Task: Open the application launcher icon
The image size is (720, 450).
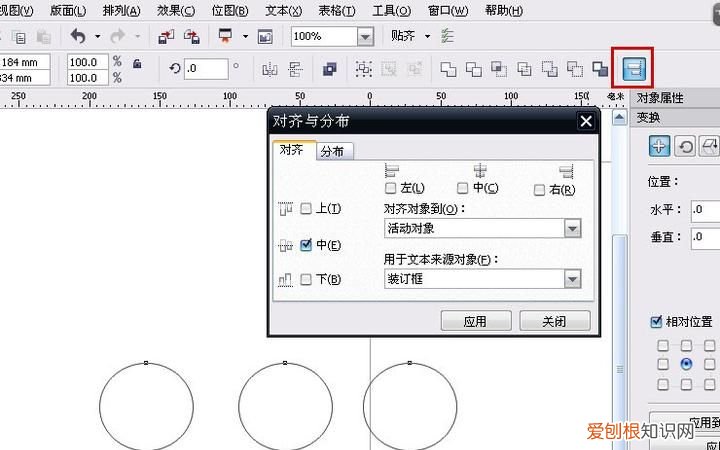Action: click(x=225, y=36)
